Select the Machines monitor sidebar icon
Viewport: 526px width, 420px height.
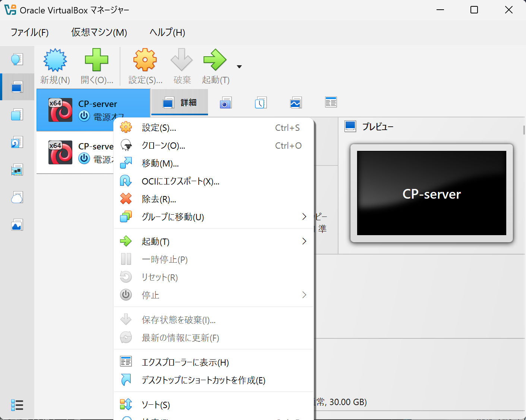(17, 87)
